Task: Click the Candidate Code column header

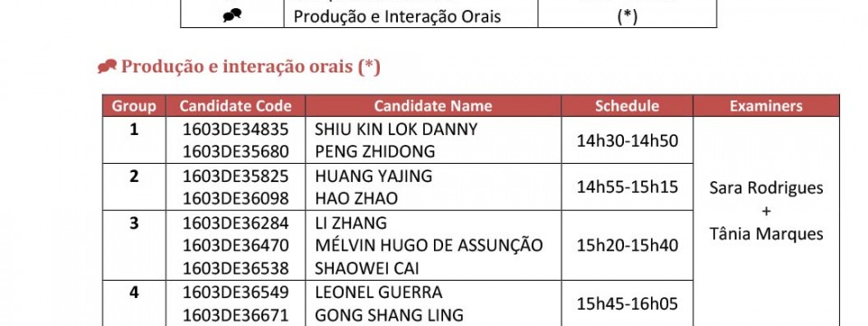Action: point(235,106)
